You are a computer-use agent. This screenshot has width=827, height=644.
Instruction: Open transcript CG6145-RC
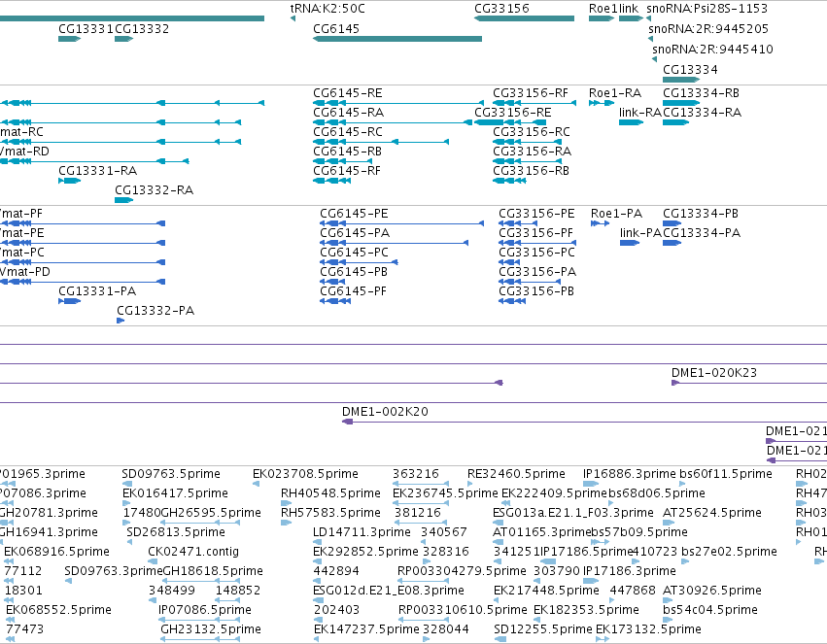348,132
